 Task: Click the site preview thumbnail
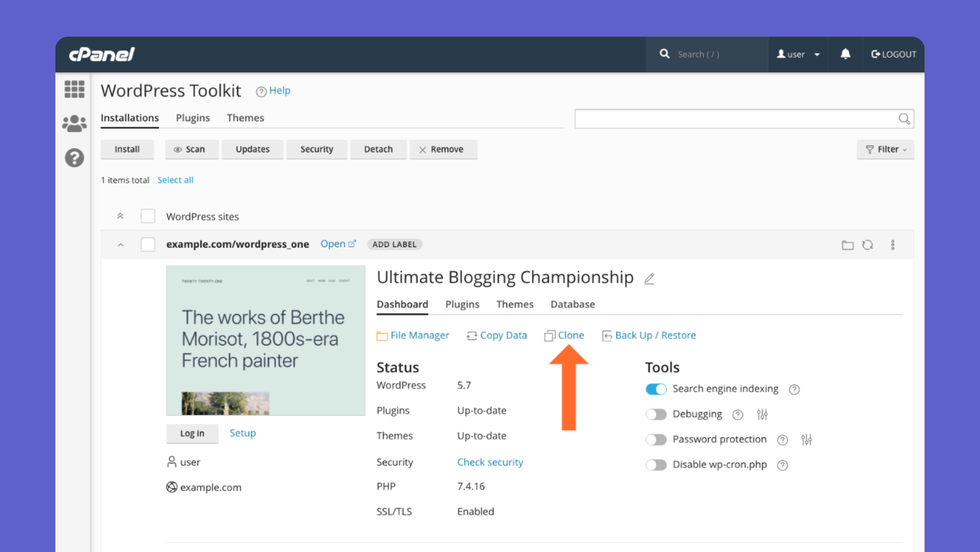click(x=266, y=340)
